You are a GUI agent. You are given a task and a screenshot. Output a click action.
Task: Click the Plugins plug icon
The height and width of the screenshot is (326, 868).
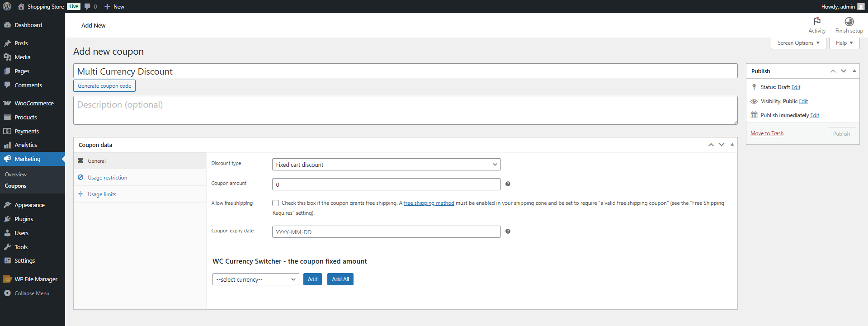pyautogui.click(x=7, y=219)
